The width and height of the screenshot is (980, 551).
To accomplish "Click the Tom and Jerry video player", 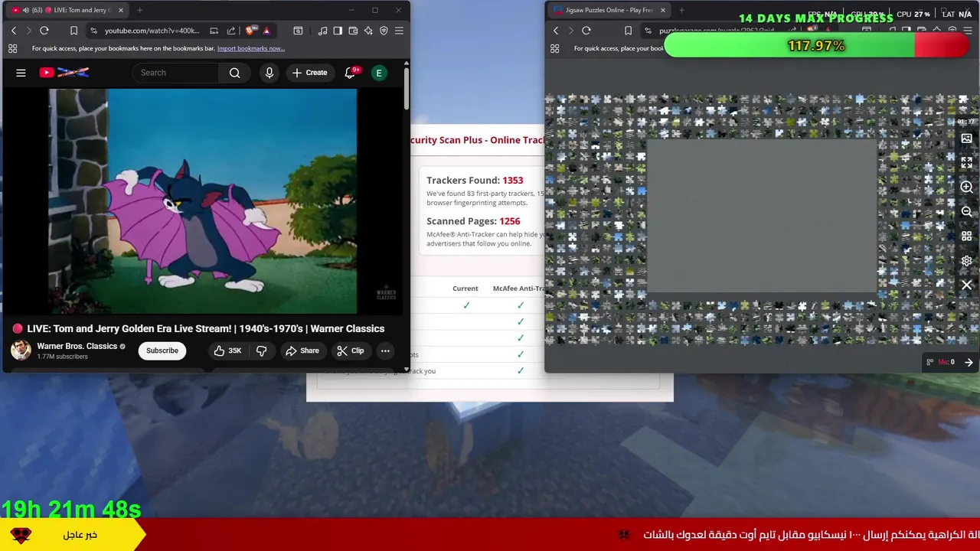I will [x=203, y=201].
